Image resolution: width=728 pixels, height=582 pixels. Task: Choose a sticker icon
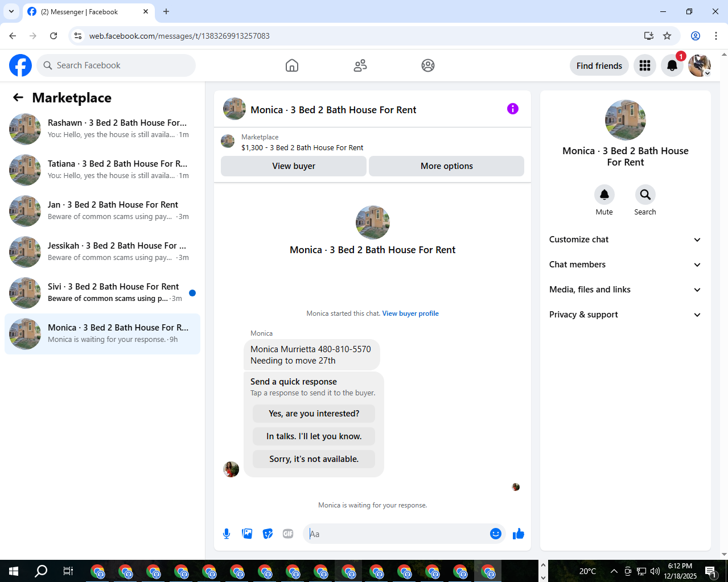tap(268, 534)
